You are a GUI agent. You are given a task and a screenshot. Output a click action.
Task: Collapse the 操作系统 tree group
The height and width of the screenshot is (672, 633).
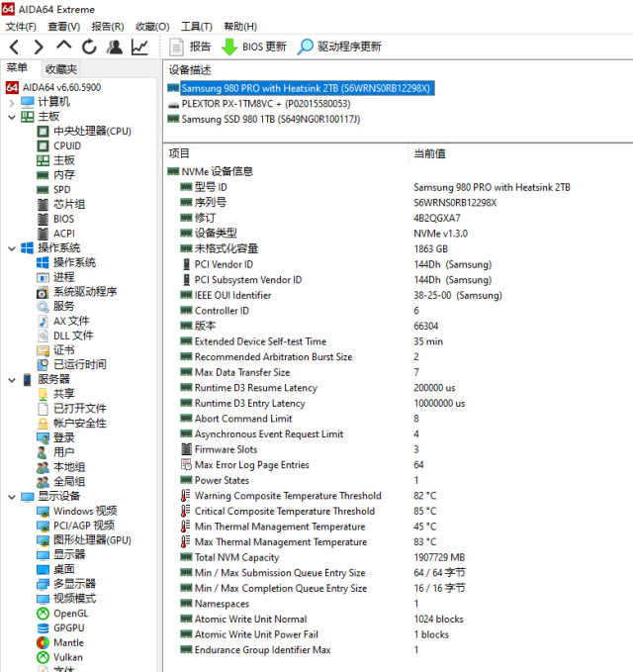click(x=12, y=248)
